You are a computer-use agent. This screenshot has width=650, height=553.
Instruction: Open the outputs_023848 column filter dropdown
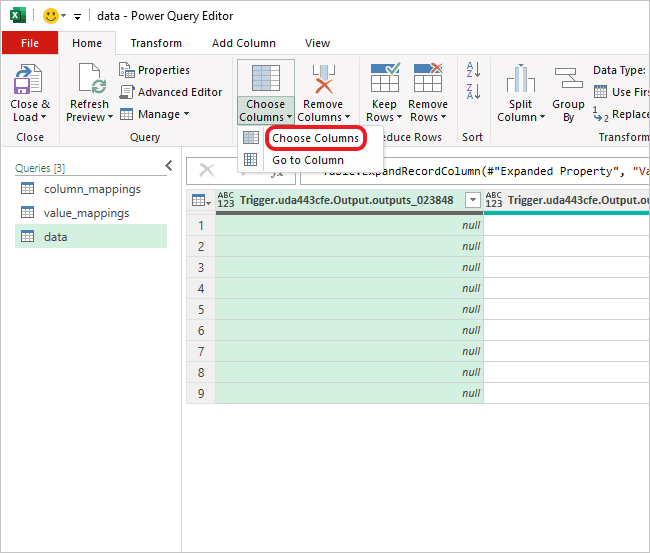[473, 201]
